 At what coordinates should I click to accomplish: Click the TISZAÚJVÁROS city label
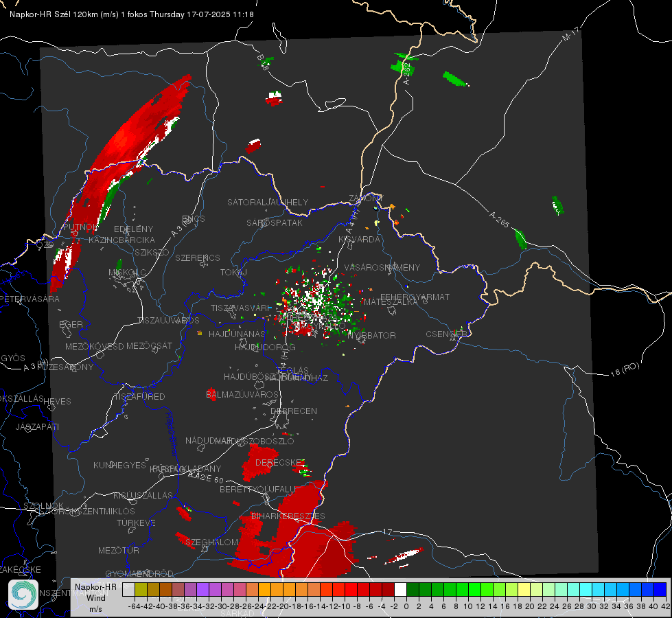pos(168,321)
